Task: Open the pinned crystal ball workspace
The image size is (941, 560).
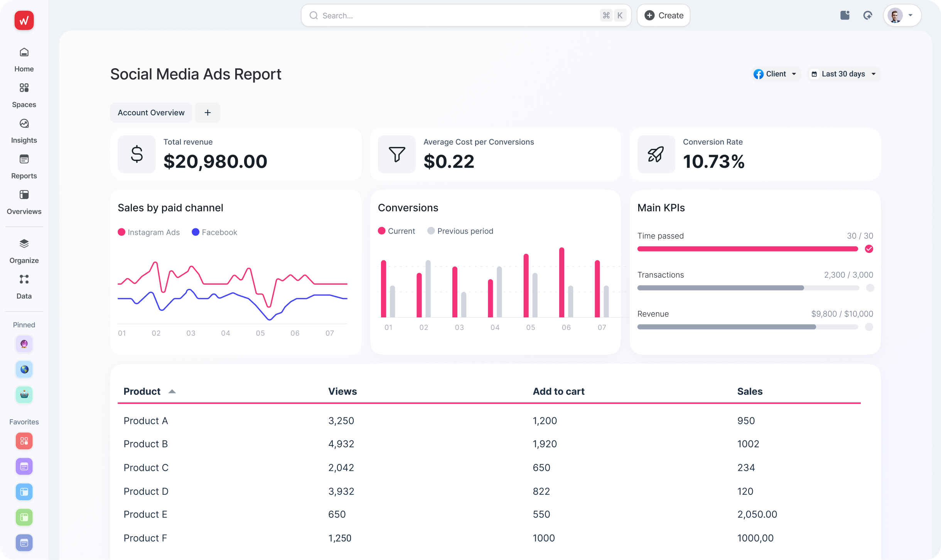Action: coord(24,344)
